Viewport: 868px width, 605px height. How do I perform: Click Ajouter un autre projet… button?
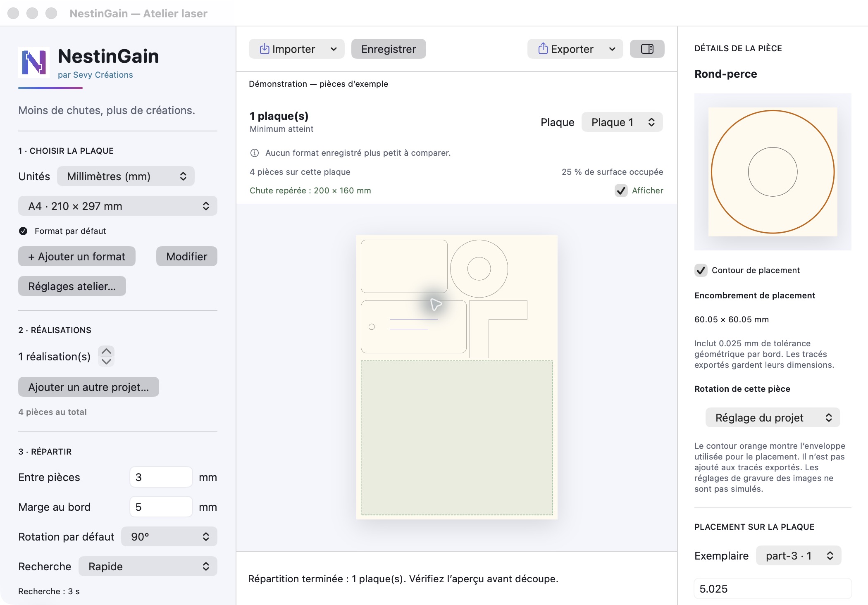coord(88,387)
